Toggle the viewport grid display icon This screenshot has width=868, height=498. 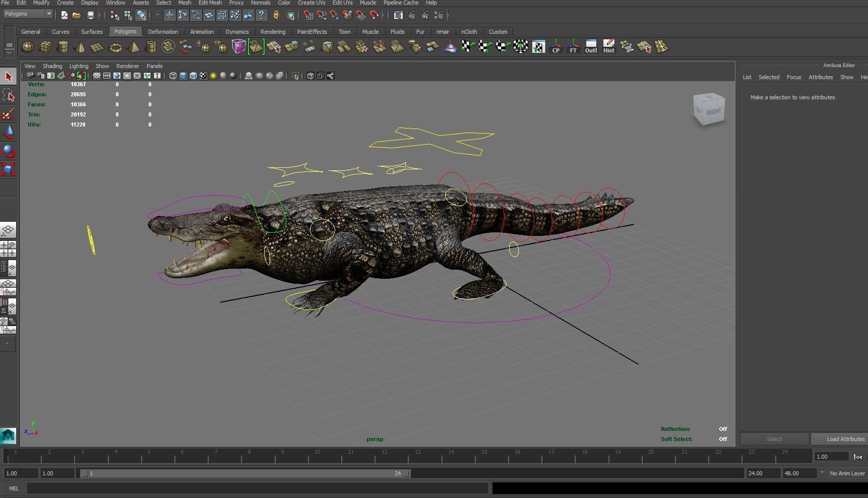coord(96,76)
